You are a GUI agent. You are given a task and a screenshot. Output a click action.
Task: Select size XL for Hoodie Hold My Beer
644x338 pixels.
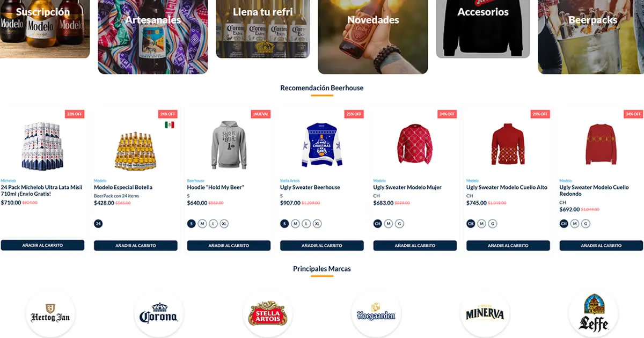click(x=224, y=224)
